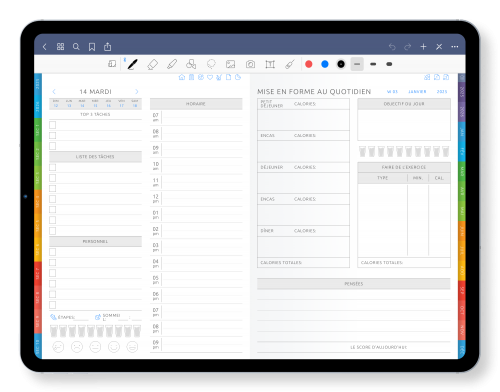Viewport: 500px width, 392px height.
Task: Select the saddest mood face
Action: coord(58,347)
